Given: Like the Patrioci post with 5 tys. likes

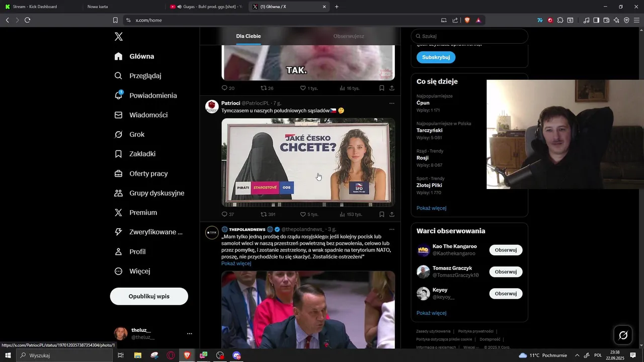Looking at the screenshot, I should (x=309, y=214).
